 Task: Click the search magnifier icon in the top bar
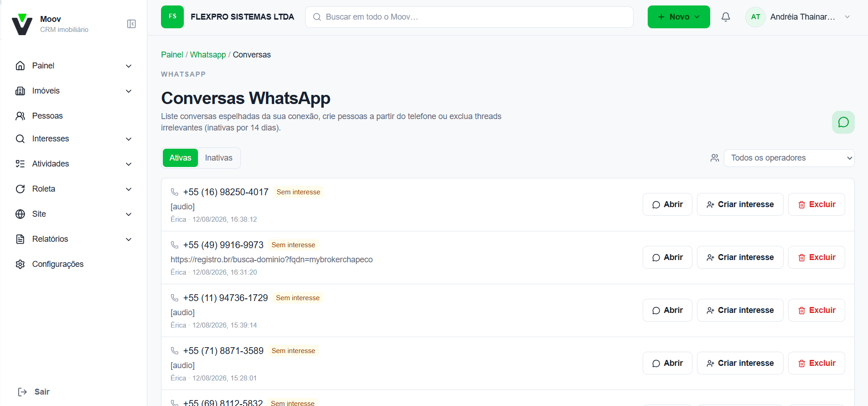317,17
